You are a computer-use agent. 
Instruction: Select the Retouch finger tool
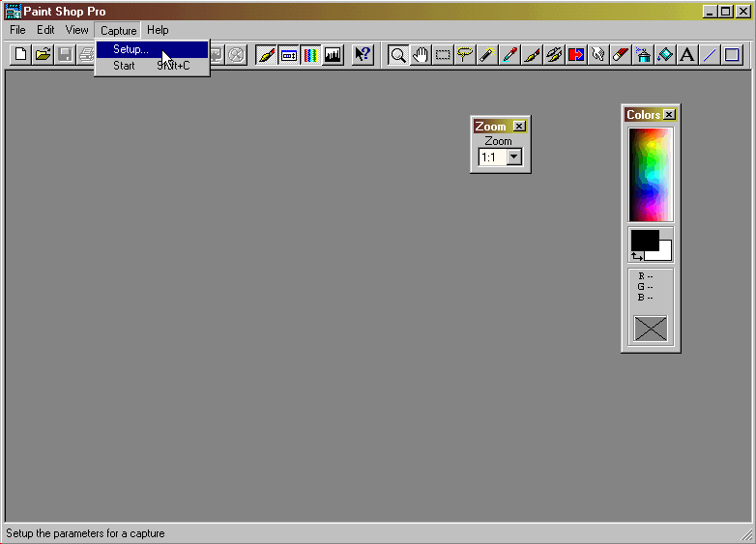tap(597, 55)
